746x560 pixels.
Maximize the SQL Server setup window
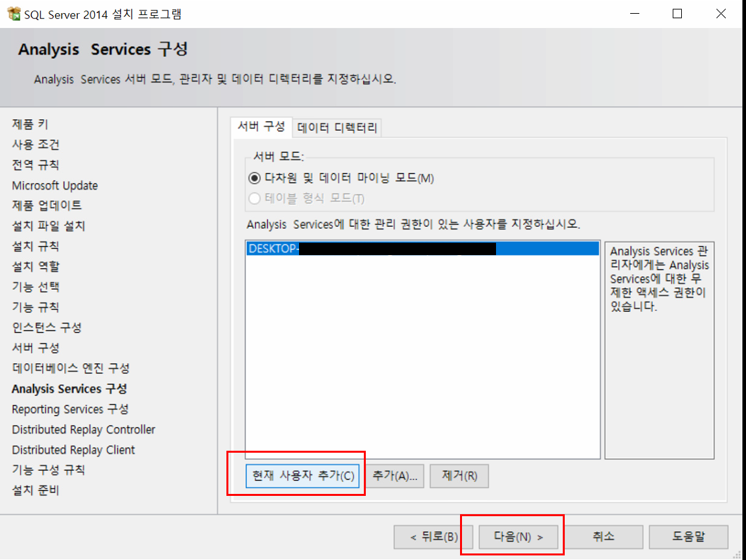click(677, 14)
